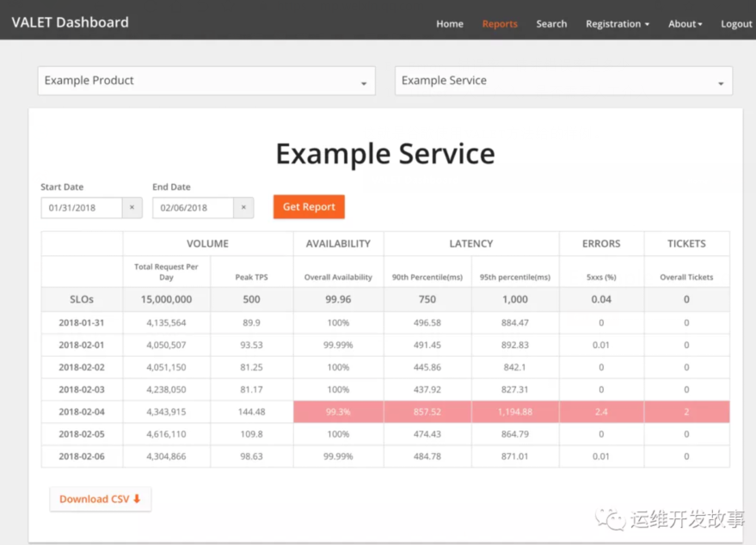Click the LATENCY column header
Image resolution: width=756 pixels, height=545 pixels.
click(x=470, y=243)
